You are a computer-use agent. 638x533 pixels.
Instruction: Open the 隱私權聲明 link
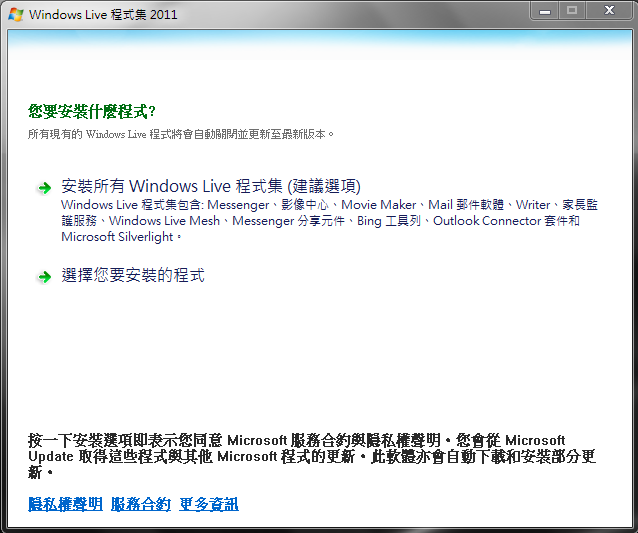(x=65, y=505)
